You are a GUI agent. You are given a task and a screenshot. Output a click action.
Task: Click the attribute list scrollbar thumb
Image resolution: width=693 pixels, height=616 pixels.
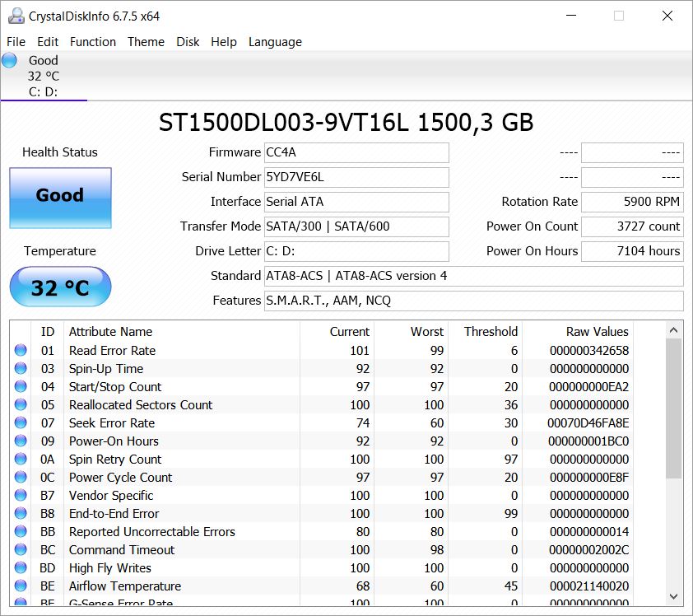point(673,408)
